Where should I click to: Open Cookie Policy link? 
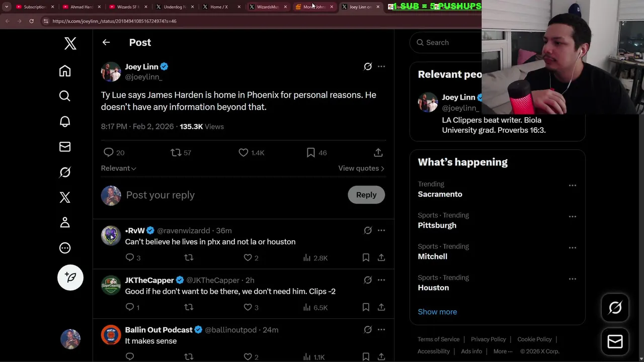pyautogui.click(x=534, y=339)
